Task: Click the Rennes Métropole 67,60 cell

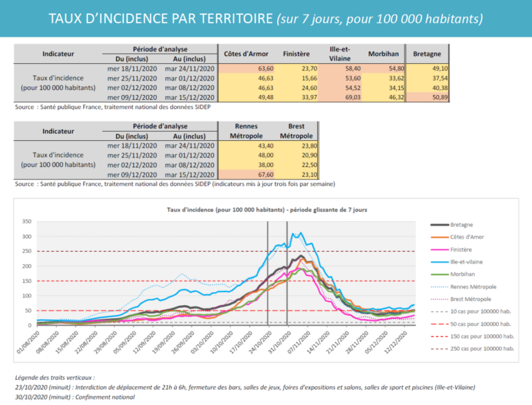Action: (247, 175)
